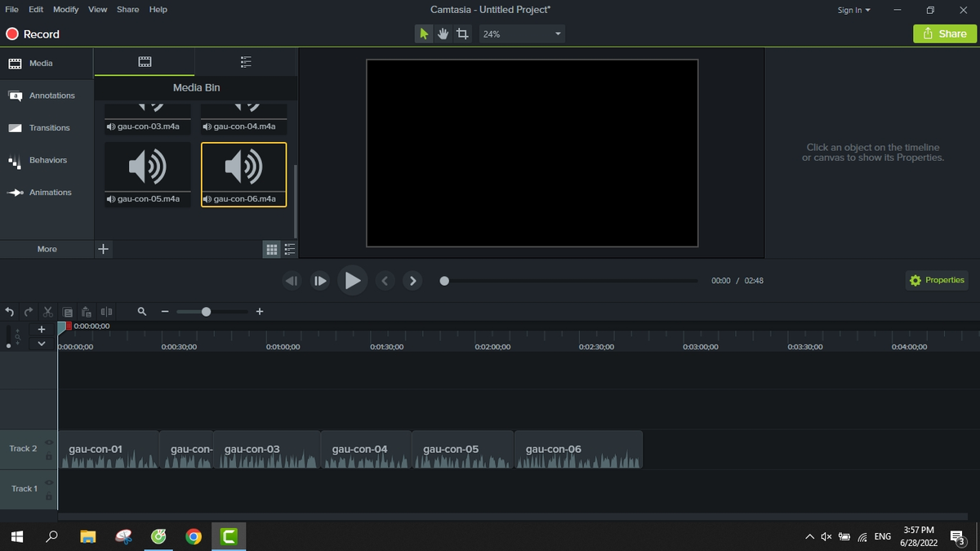Open the Transitions panel
Image resolution: width=980 pixels, height=551 pixels.
tap(47, 128)
